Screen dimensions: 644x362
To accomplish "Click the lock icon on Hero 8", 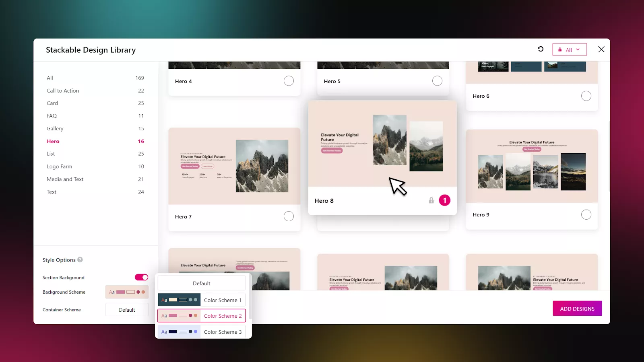I will coord(431,200).
